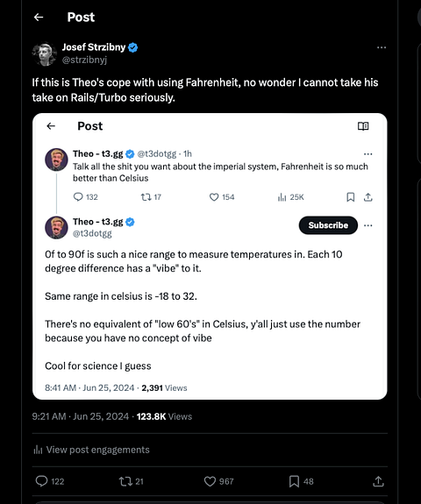
Task: Open three-dot menu on Theo's first tweet
Action: pyautogui.click(x=367, y=154)
